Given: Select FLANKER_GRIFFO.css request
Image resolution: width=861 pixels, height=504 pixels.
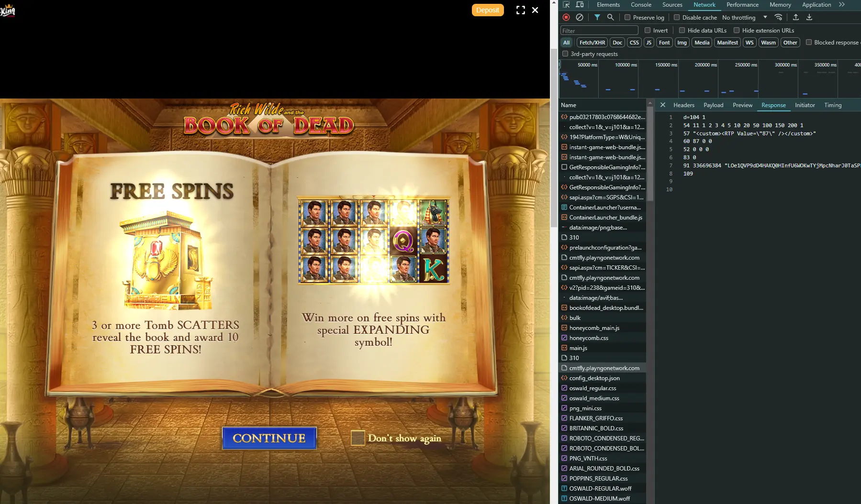Looking at the screenshot, I should point(603,418).
